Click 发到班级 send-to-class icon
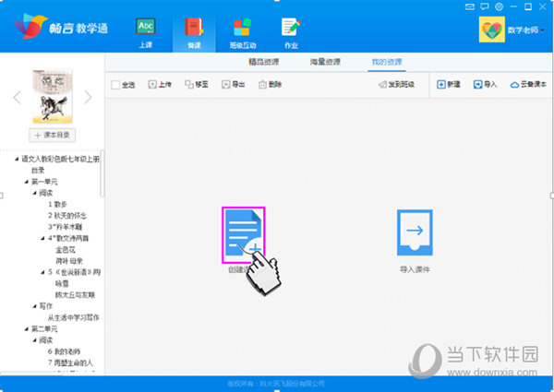 tap(382, 84)
